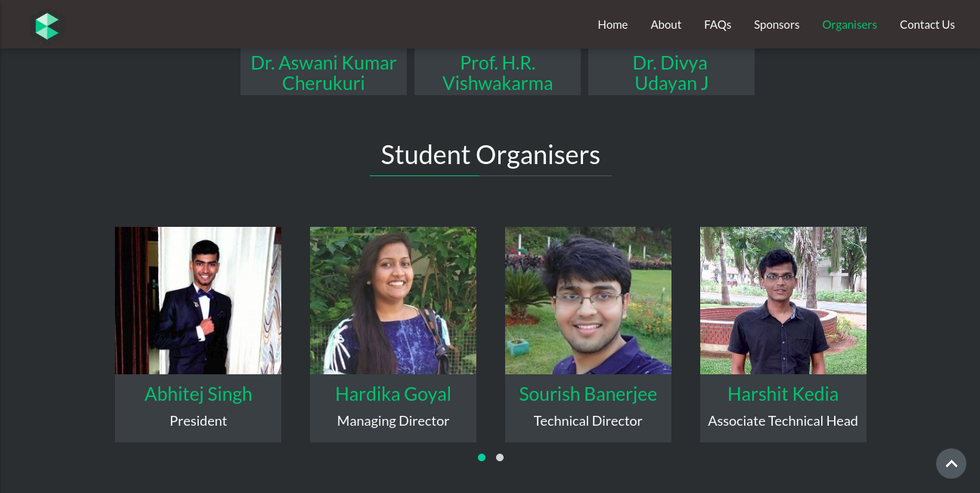Click Dr. Aswani Kumar Cherukuri card
The height and width of the screenshot is (493, 980).
tap(324, 73)
